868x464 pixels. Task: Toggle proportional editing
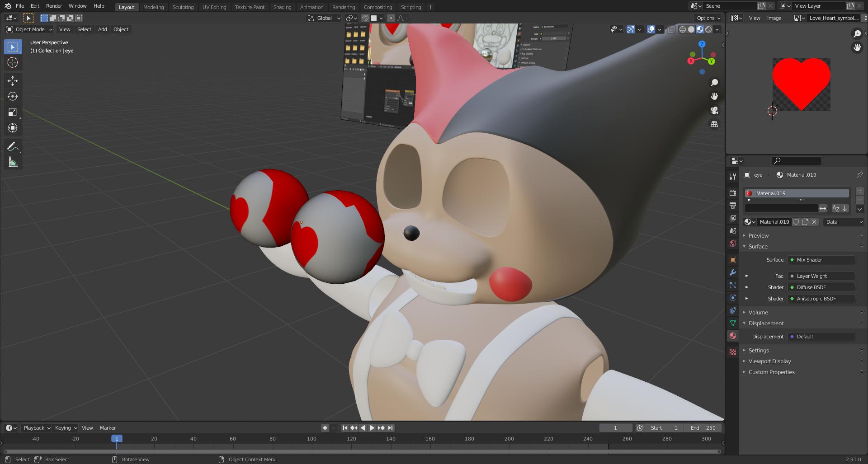(x=391, y=18)
